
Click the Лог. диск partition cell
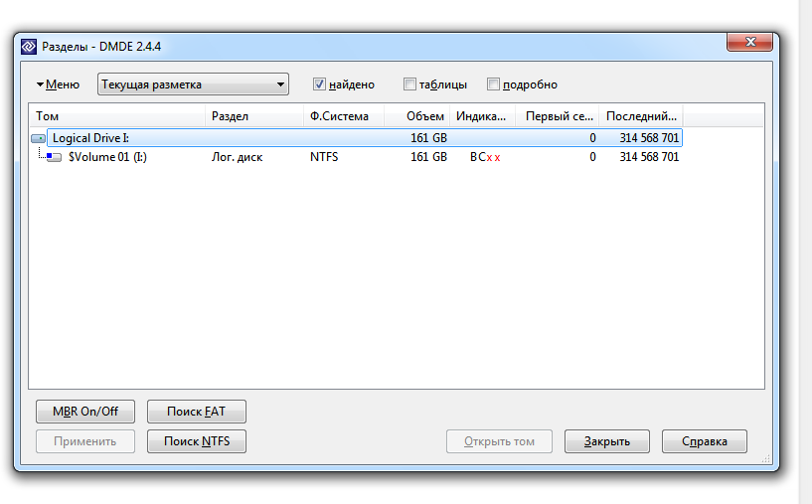[x=237, y=157]
